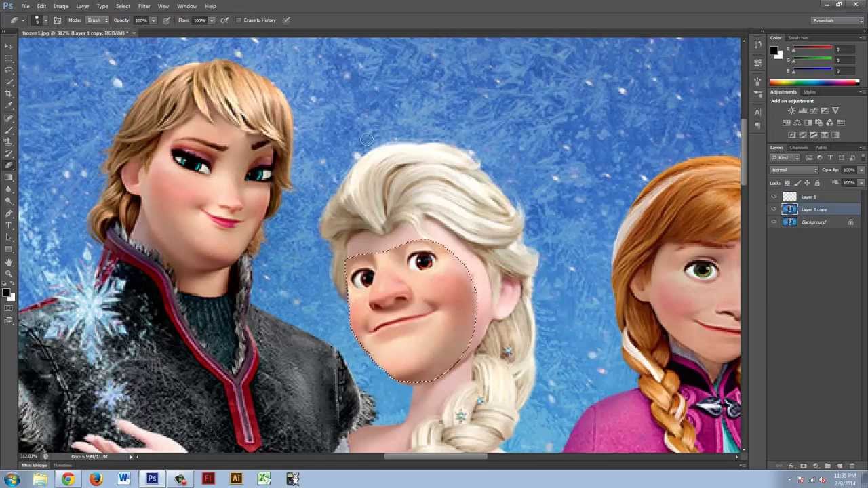Select the Lasso tool

(8, 70)
